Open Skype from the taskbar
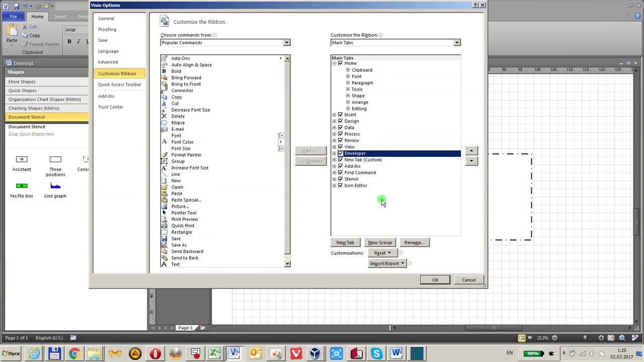The width and height of the screenshot is (644, 362). 376,354
